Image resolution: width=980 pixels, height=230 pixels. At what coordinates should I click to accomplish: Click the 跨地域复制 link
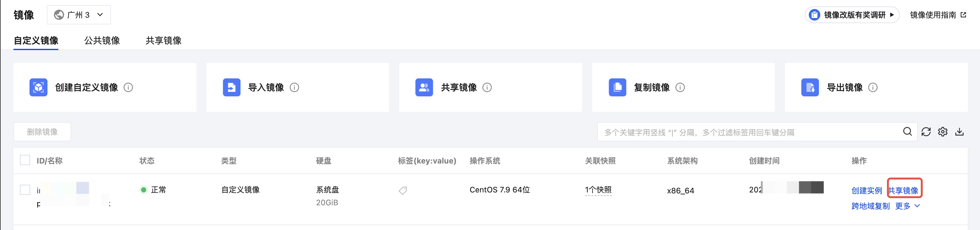(x=870, y=206)
